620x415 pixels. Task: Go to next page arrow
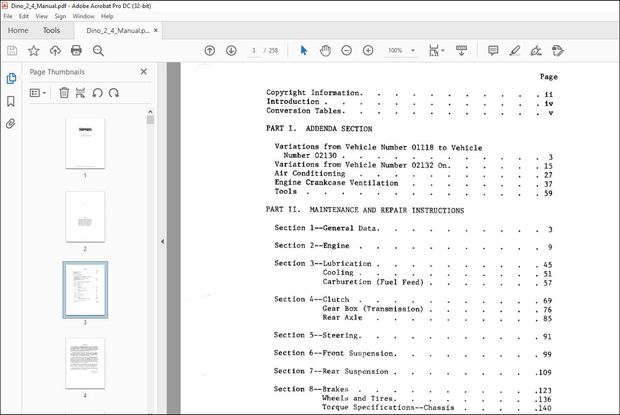tap(231, 51)
